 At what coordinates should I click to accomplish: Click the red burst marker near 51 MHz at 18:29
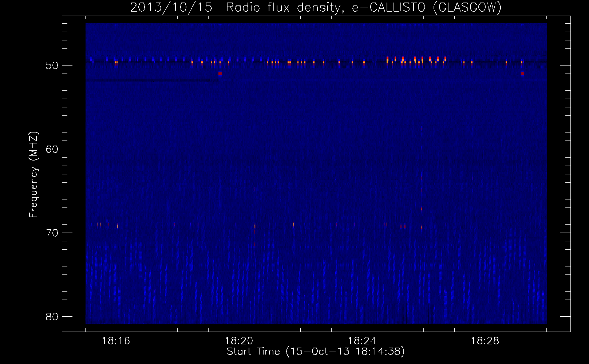point(522,74)
